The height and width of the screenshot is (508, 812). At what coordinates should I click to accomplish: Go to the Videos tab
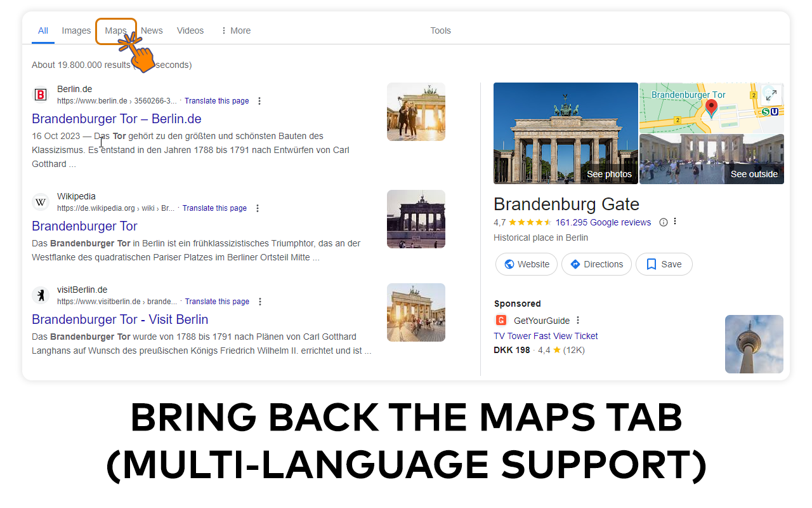point(190,30)
